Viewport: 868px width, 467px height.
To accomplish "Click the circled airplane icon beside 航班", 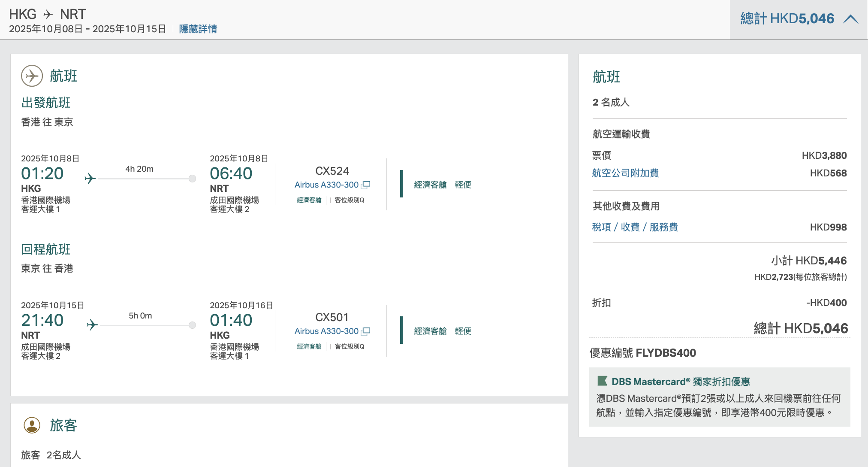I will click(x=32, y=76).
